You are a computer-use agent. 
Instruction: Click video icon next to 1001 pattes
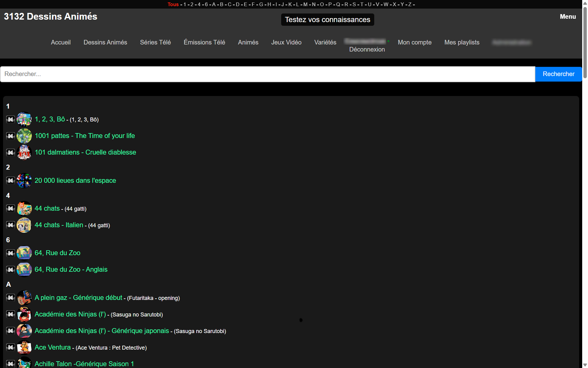coord(10,136)
